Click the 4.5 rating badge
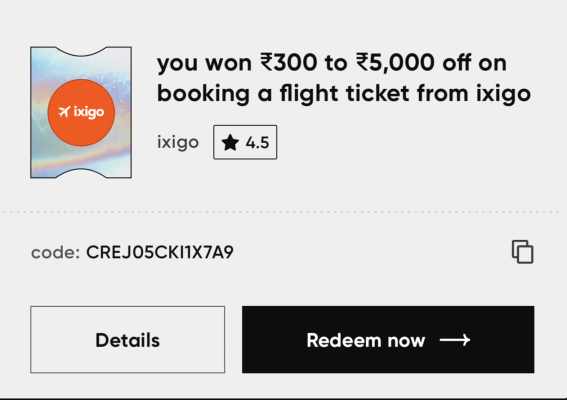This screenshot has width=567, height=400. pyautogui.click(x=245, y=142)
